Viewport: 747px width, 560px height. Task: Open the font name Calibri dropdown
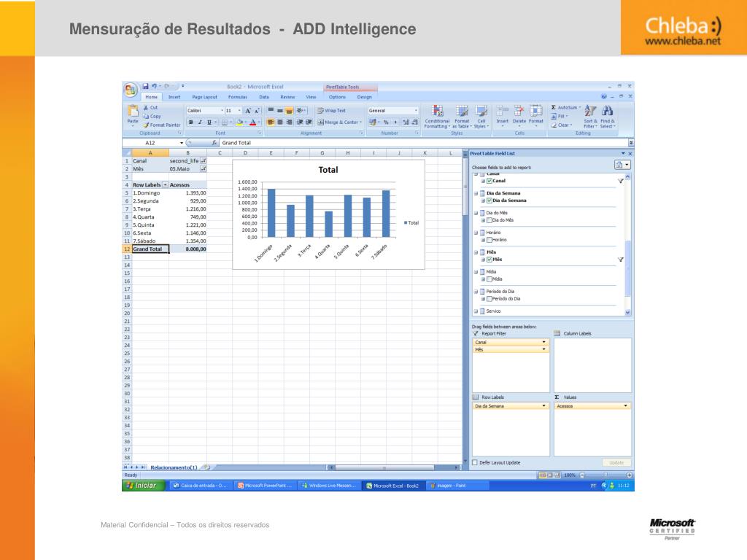click(x=222, y=111)
